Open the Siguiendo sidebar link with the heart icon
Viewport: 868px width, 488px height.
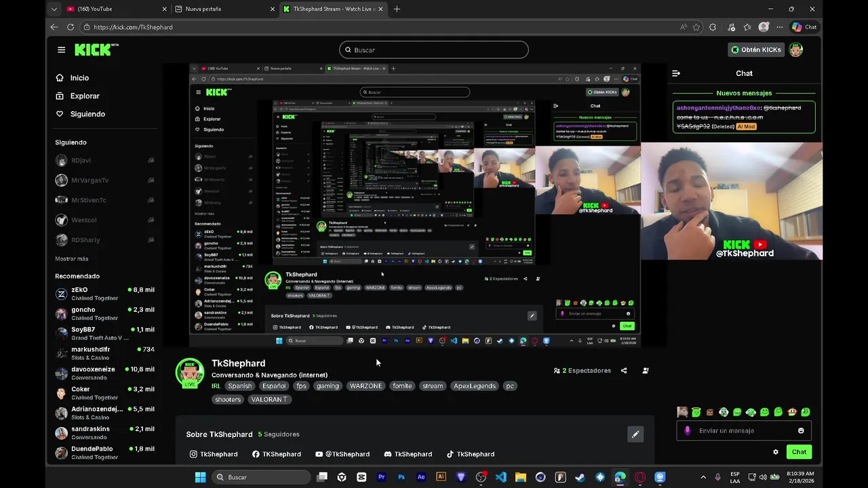click(x=87, y=114)
